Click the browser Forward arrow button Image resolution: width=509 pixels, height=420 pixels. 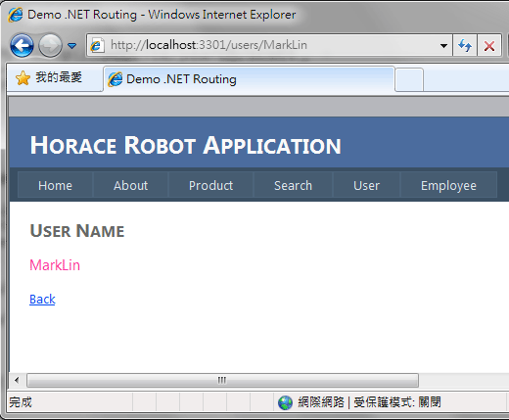pos(50,45)
